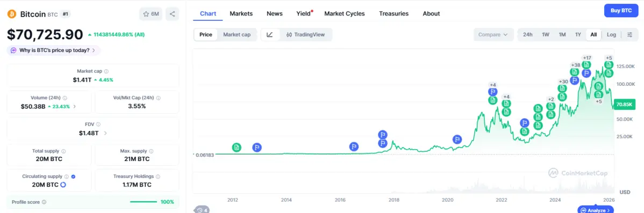Add Bitcoin to watchlist via star 6M
The height and width of the screenshot is (213, 644).
click(151, 14)
